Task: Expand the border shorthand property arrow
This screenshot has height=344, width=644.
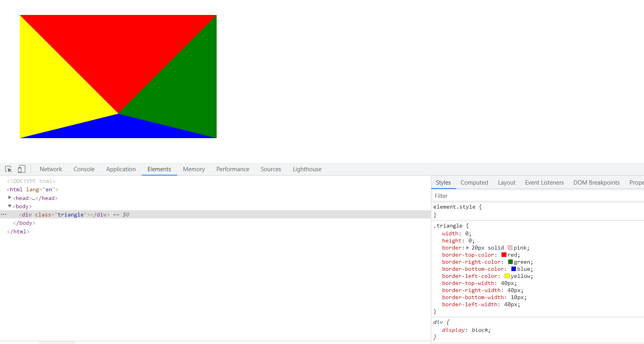Action: point(468,248)
